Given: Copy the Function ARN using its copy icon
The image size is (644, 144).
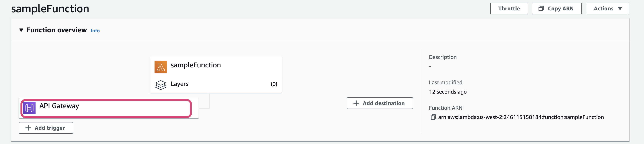Looking at the screenshot, I should [x=433, y=117].
